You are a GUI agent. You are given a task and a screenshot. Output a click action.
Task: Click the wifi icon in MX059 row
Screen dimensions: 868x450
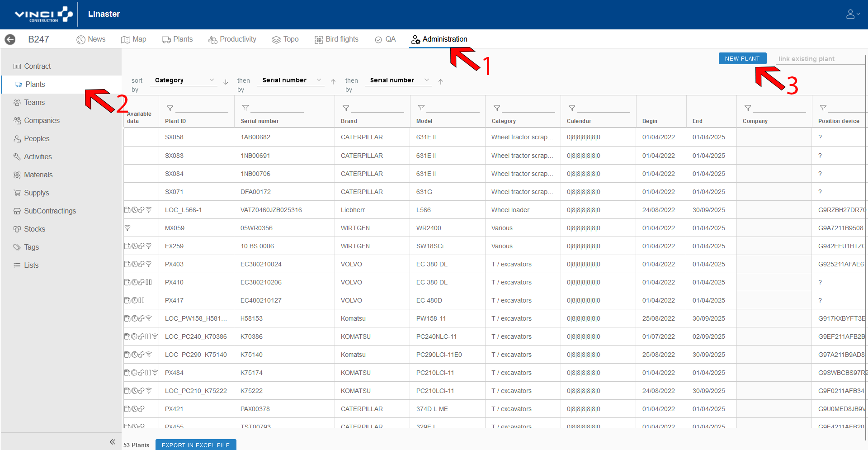(127, 228)
